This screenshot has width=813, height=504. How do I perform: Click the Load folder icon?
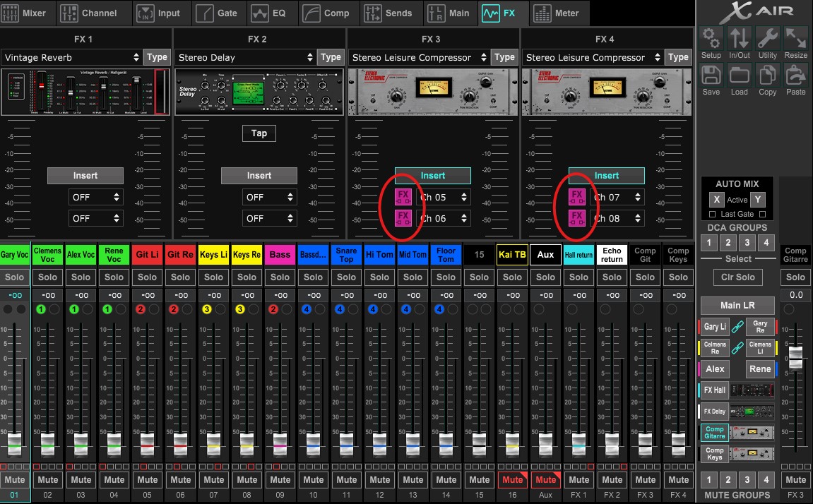(740, 76)
